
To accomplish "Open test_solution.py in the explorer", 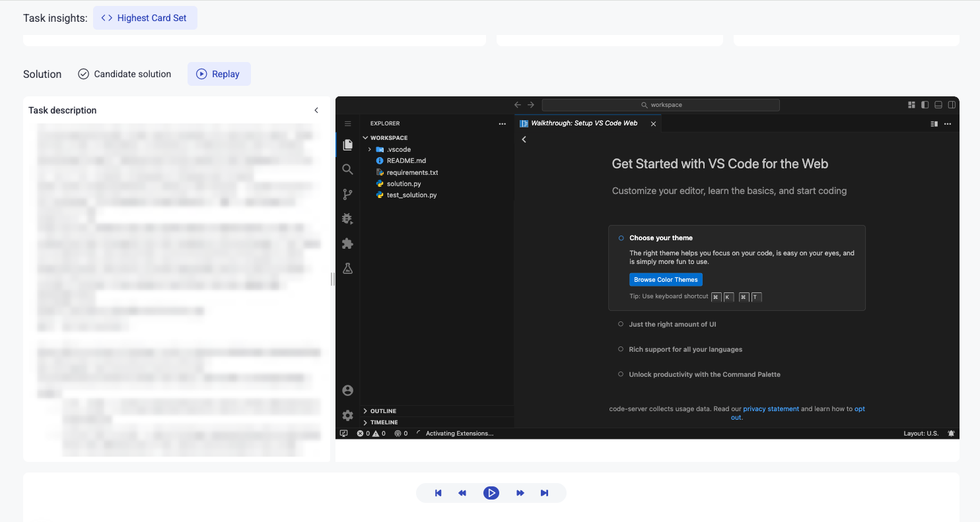I will point(437,195).
